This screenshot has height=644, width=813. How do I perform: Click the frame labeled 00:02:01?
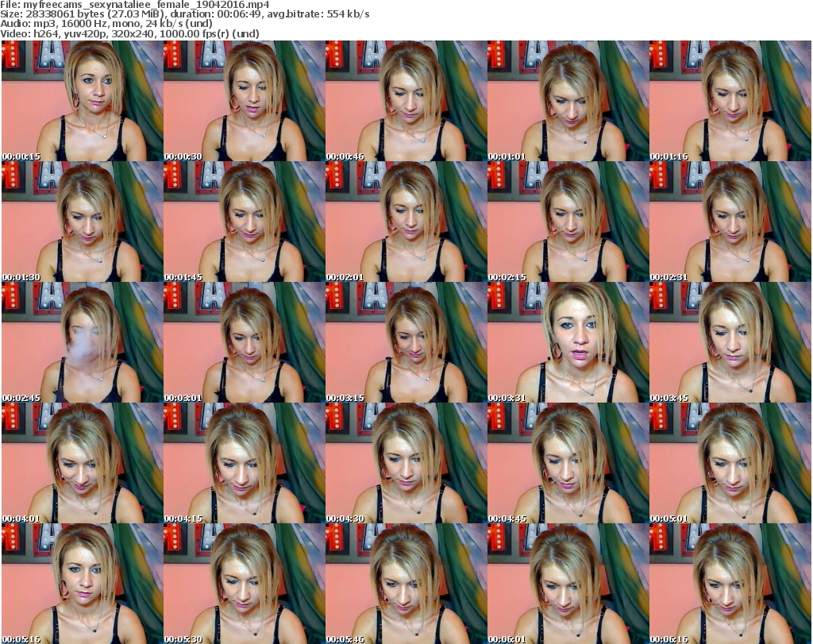pos(406,222)
